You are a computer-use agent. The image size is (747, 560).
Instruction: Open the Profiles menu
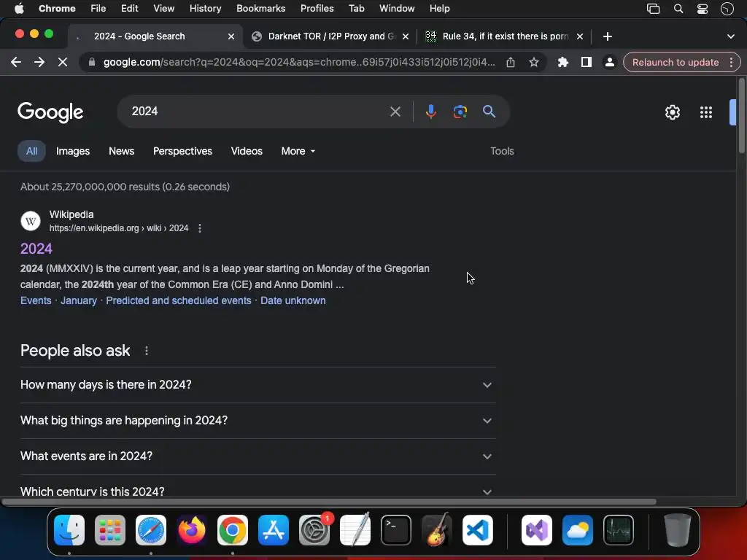tap(317, 9)
